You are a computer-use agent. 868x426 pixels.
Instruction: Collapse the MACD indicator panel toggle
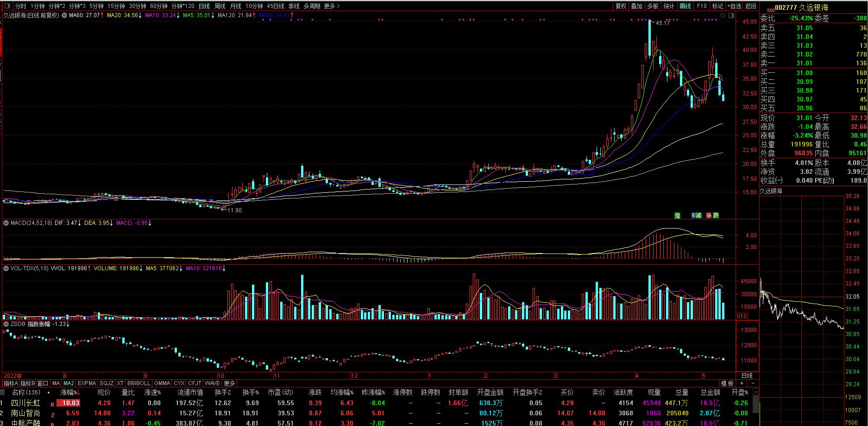(6, 223)
